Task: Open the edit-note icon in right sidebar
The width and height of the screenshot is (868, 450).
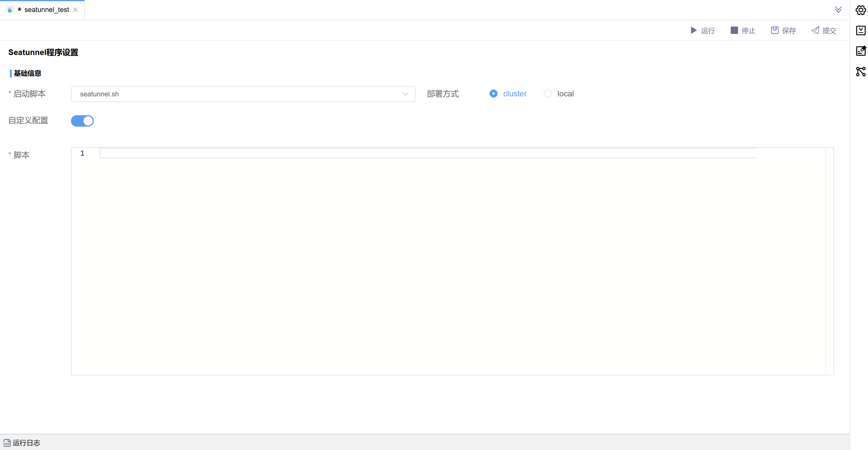Action: point(861,51)
